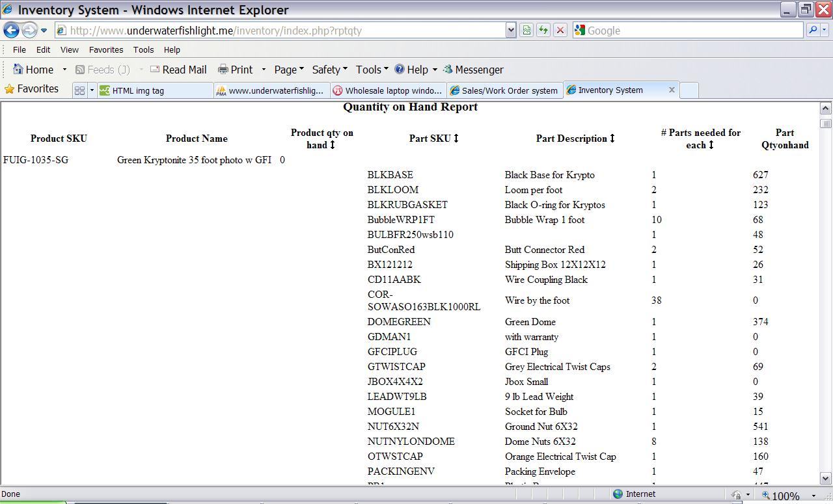Stop loading with the red X icon
This screenshot has width=833, height=504.
click(x=560, y=31)
